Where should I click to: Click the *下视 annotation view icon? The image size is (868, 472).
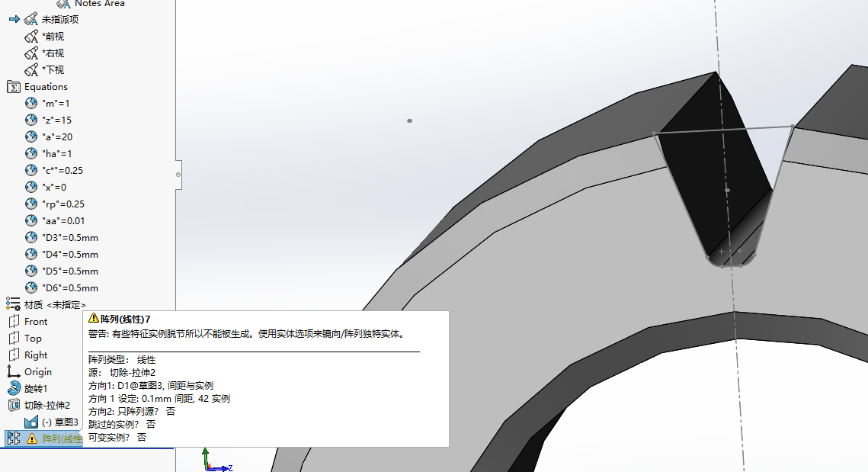pyautogui.click(x=31, y=70)
